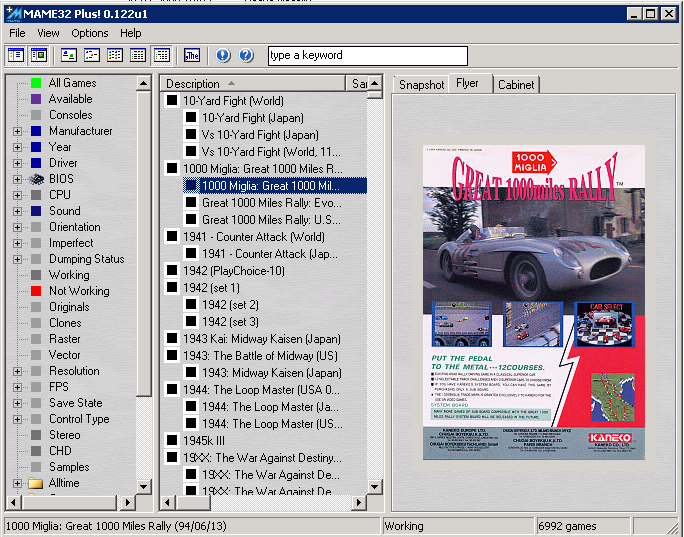The image size is (684, 537).
Task: Click the BIOS chip icon in folder tree
Action: [36, 179]
